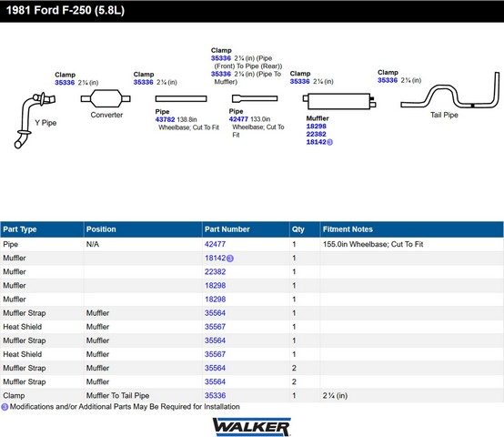Click the pipe drawing above part 42477

[x=255, y=98]
